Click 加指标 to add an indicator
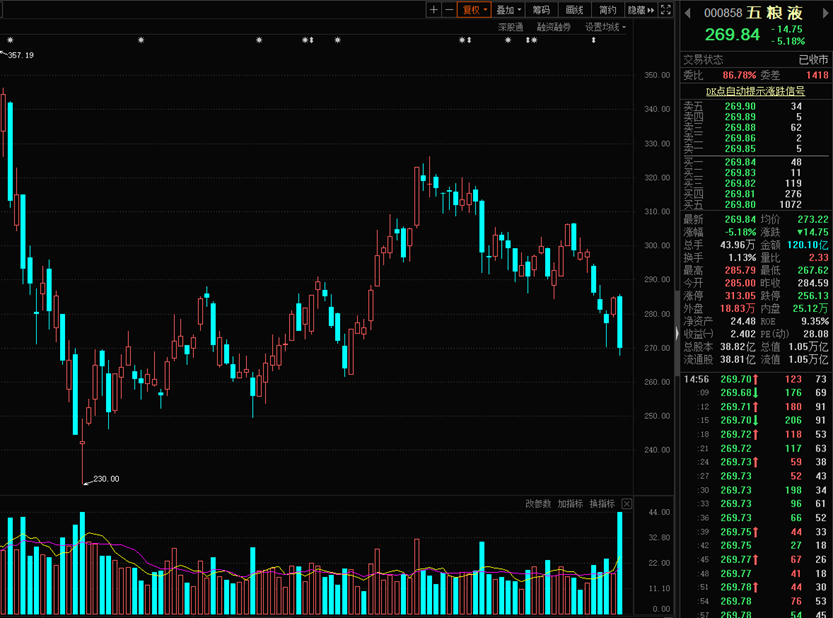 coord(570,504)
